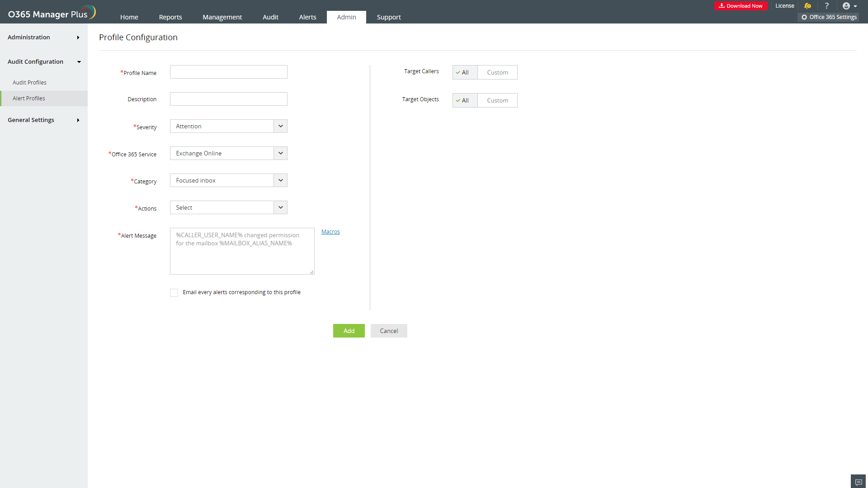Click the O365 Manager Plus logo
Viewport: 868px width, 488px height.
coord(52,13)
